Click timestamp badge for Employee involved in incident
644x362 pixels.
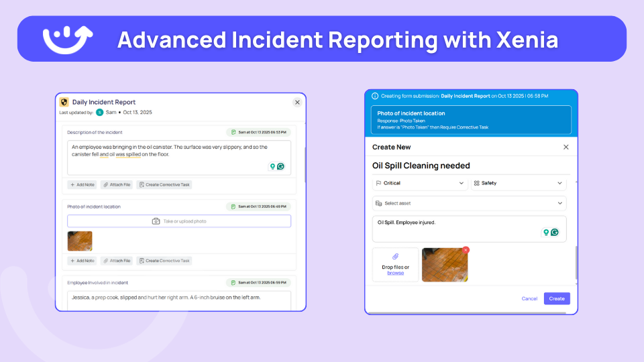click(x=259, y=282)
